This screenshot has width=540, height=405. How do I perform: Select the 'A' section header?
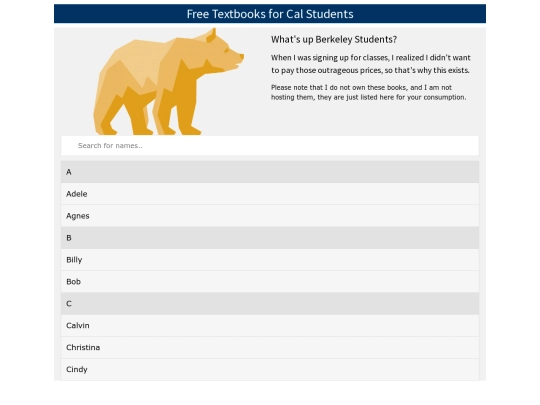pos(270,172)
